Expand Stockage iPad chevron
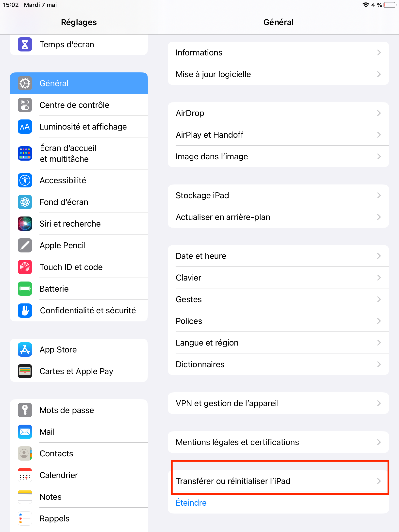 tap(379, 195)
